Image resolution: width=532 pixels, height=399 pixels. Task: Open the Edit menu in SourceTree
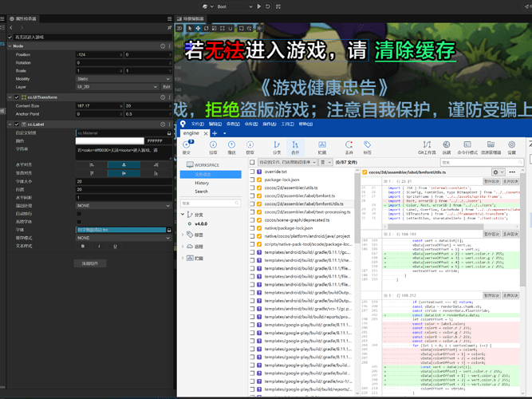pos(215,124)
